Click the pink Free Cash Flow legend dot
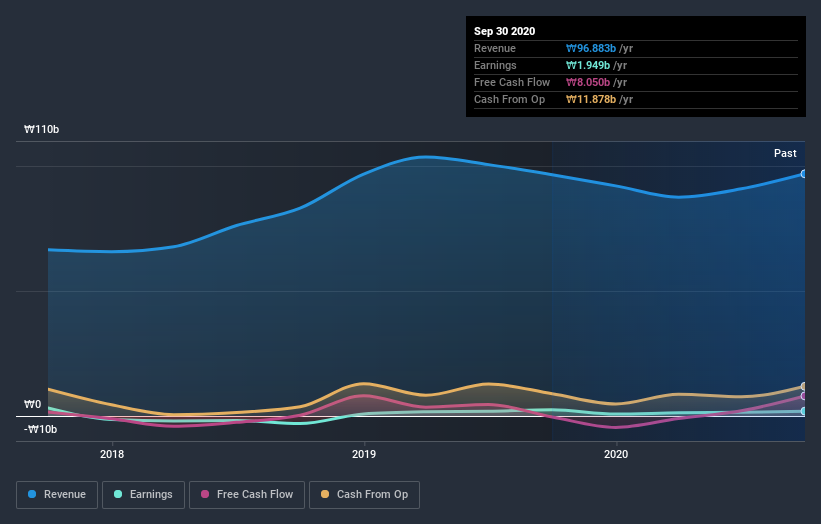Viewport: 821px width, 524px height. pos(205,494)
